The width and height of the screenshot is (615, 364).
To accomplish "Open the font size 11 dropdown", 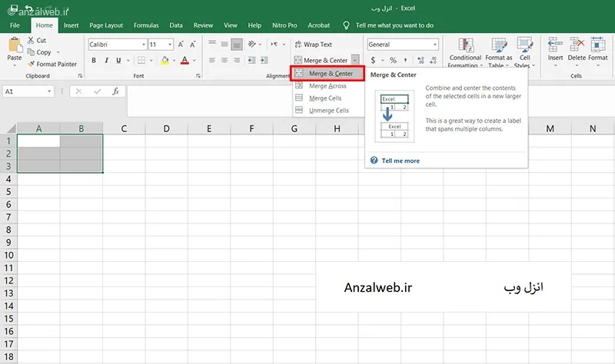I will (x=170, y=45).
